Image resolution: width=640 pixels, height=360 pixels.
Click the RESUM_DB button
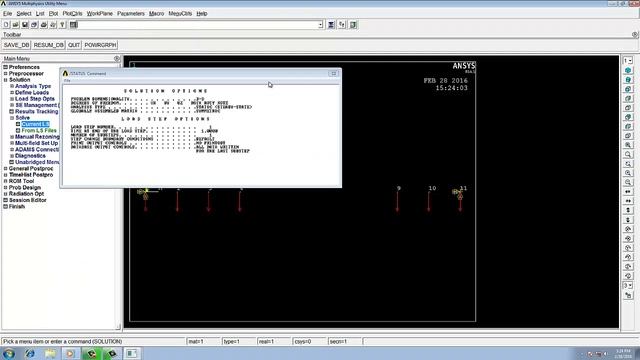click(x=49, y=45)
